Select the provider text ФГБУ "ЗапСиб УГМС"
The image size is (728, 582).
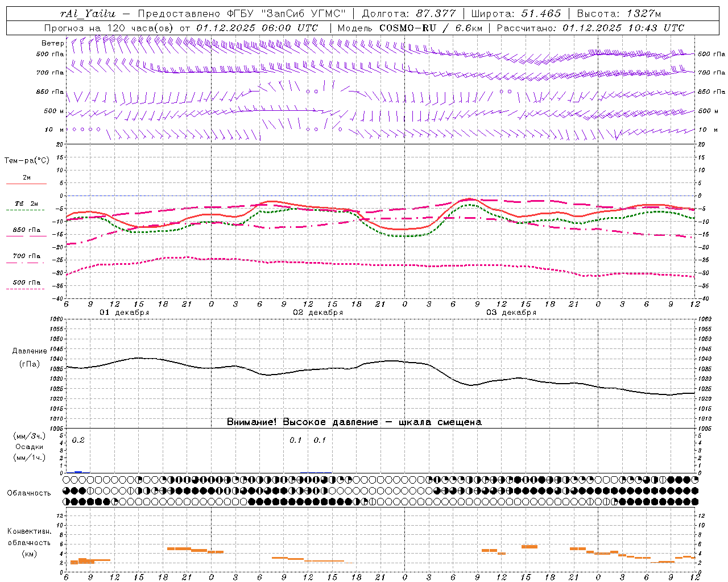tap(287, 14)
